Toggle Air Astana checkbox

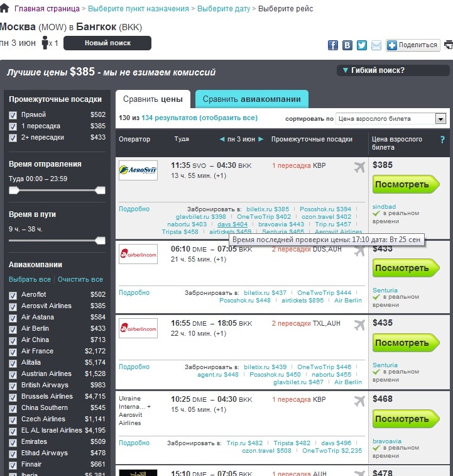point(13,318)
